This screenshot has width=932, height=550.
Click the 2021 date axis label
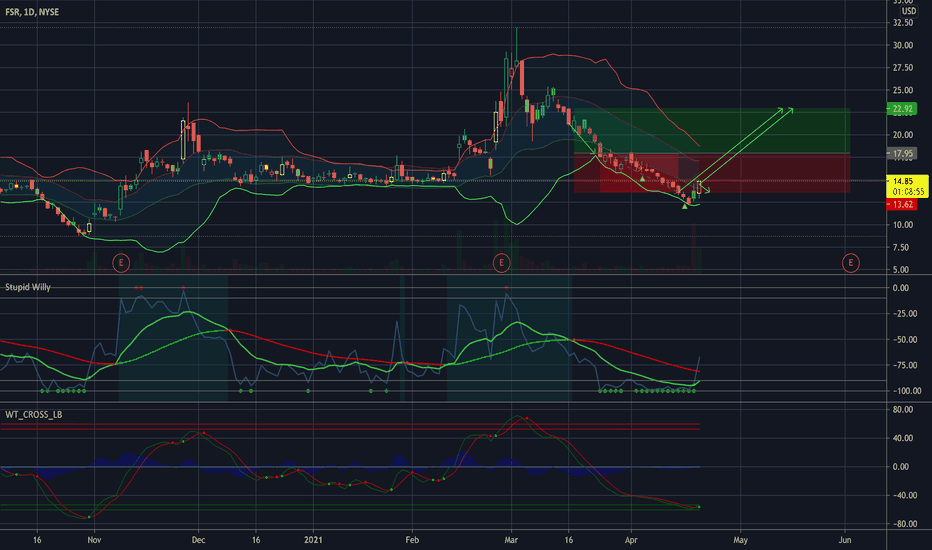tap(313, 540)
